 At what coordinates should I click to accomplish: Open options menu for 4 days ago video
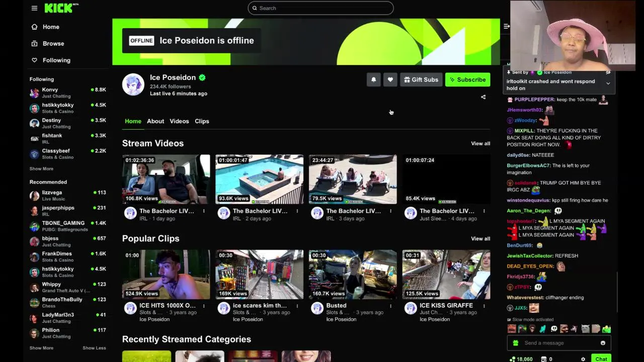484,211
